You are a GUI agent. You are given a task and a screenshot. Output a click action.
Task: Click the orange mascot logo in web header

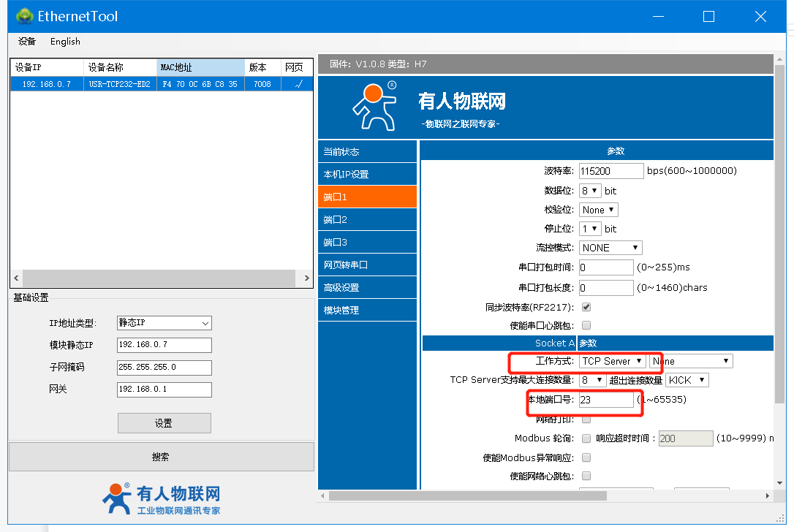coord(375,107)
